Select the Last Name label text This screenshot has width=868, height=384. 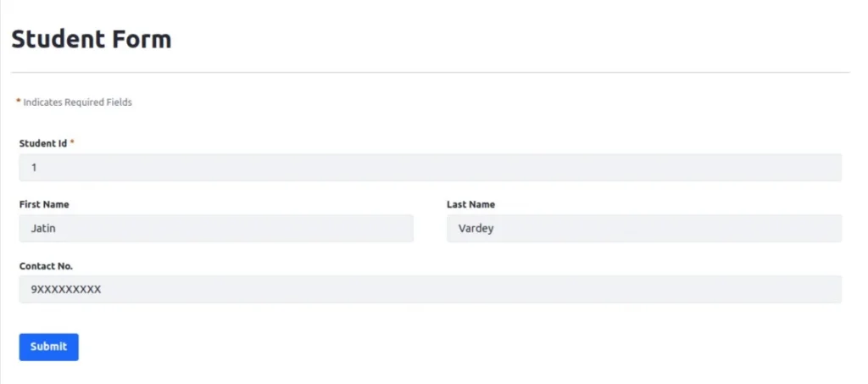[x=470, y=204]
